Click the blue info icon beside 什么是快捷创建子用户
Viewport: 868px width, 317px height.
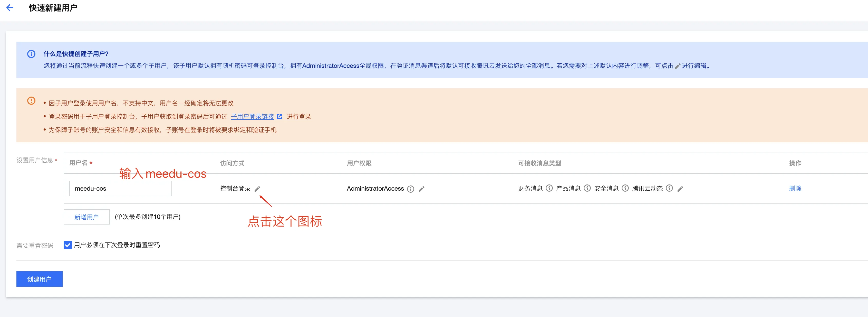click(x=31, y=54)
